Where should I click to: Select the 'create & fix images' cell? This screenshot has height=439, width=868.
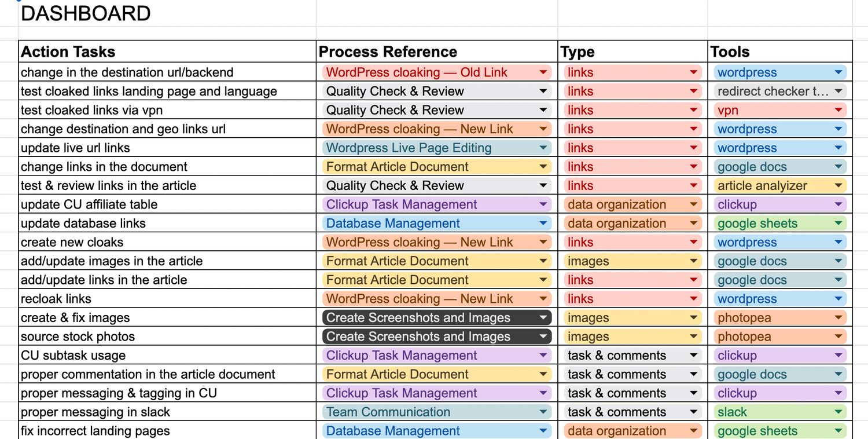tap(167, 317)
